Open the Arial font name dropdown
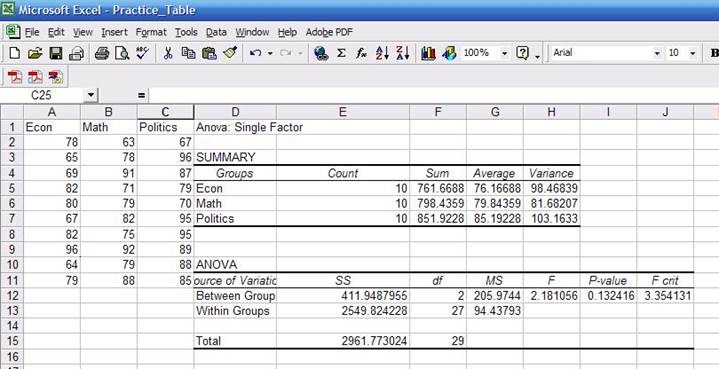The image size is (719, 369). (658, 53)
